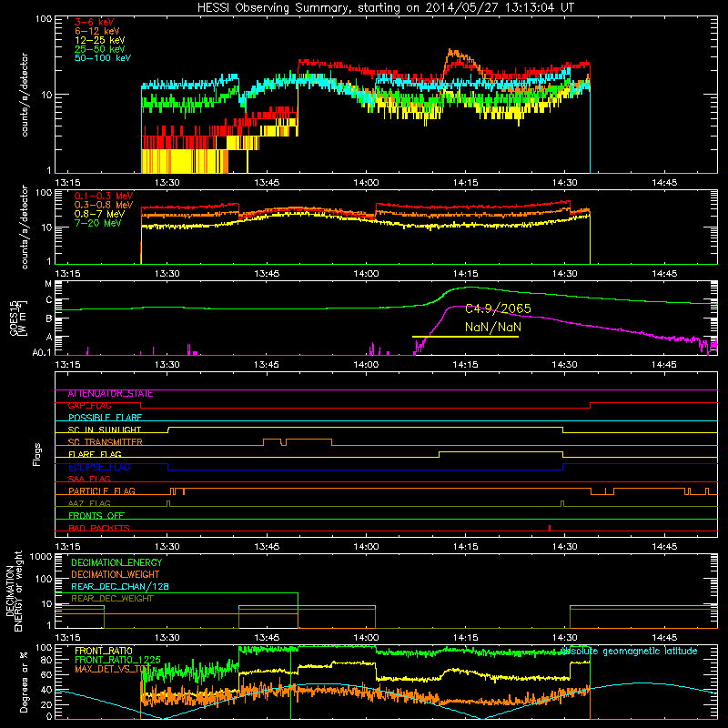Click the SC_TRANSMITTER raised pulse near 13:50
728x728 pixels.
pyautogui.click(x=308, y=440)
